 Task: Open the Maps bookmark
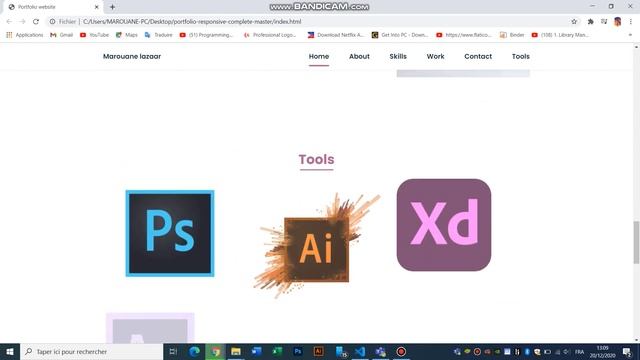pos(127,35)
